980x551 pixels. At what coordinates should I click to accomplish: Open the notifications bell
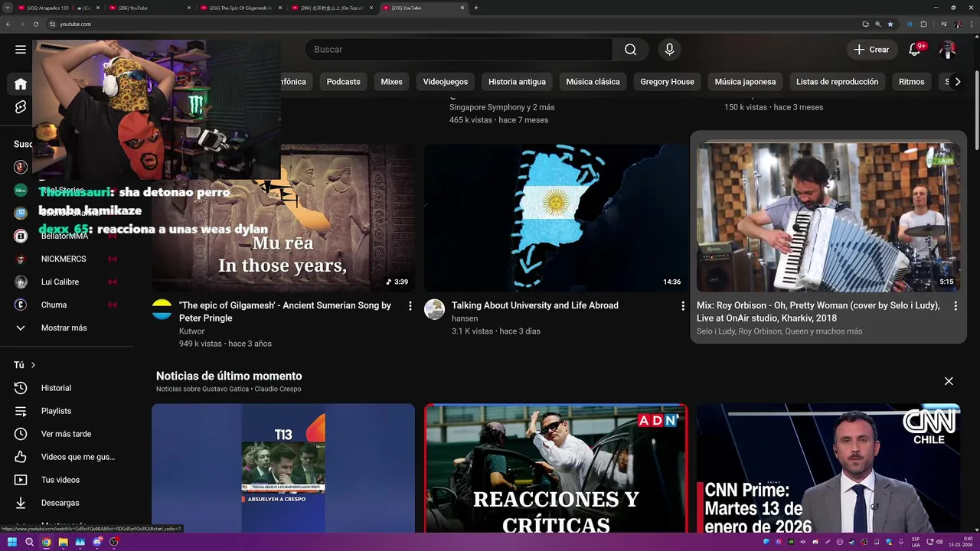914,50
